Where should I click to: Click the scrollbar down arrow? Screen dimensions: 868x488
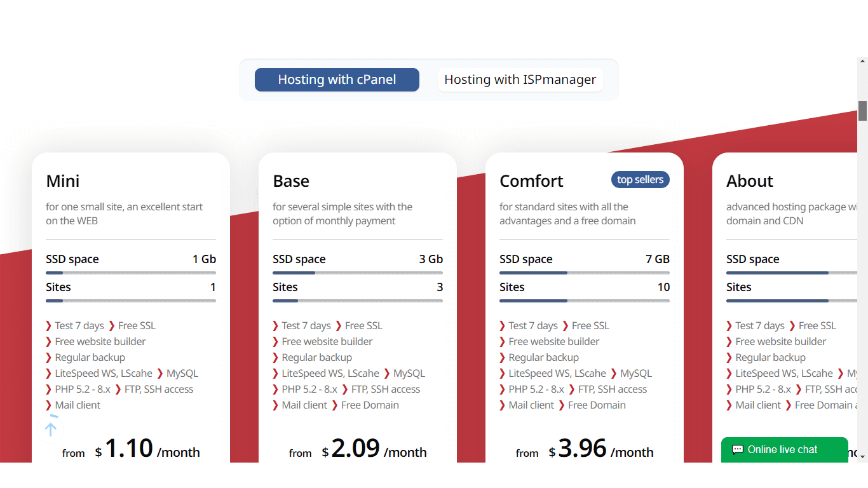coord(862,456)
